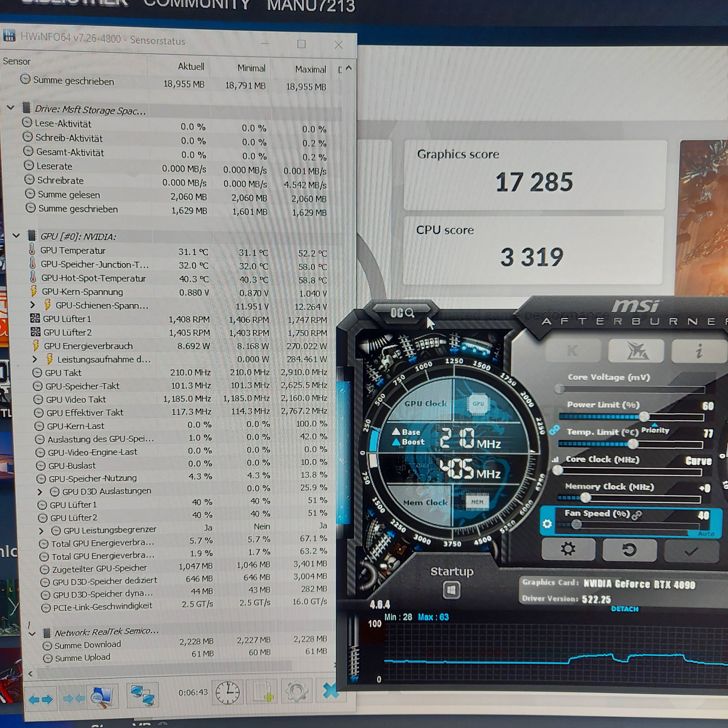
Task: Adjust the Power Limit slider handle
Action: pyautogui.click(x=644, y=417)
